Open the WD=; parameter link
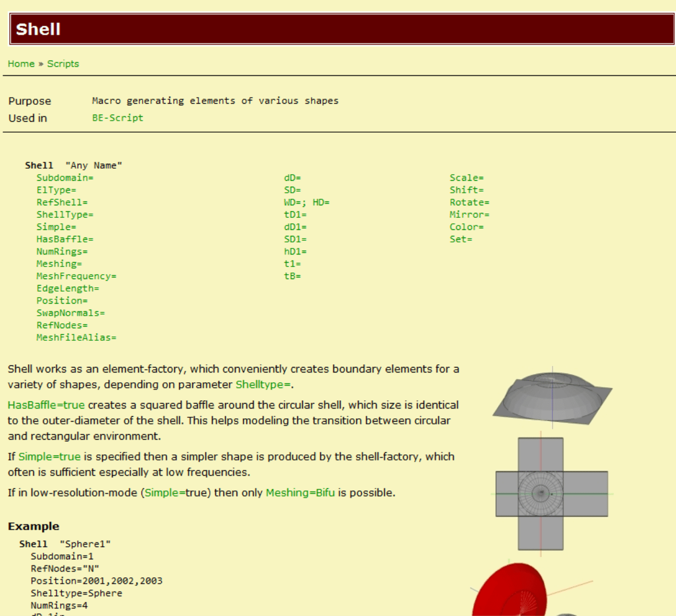Screen dimensions: 676x616 (295, 203)
